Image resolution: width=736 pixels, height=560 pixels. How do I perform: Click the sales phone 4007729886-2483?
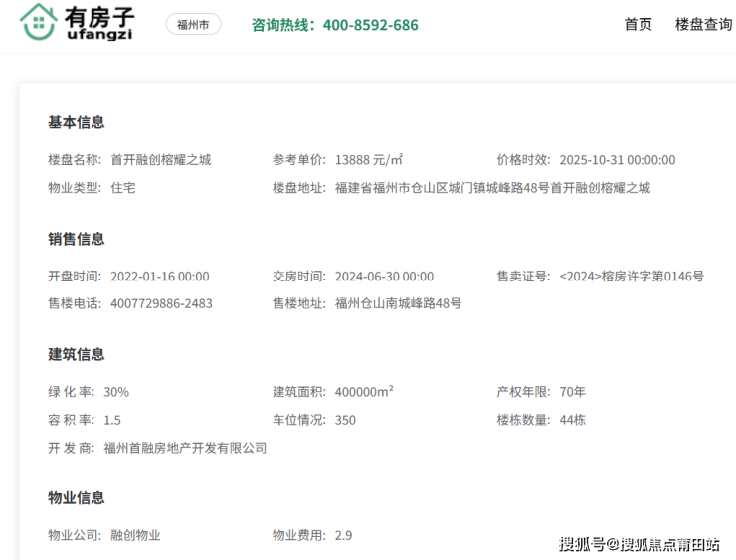[161, 303]
